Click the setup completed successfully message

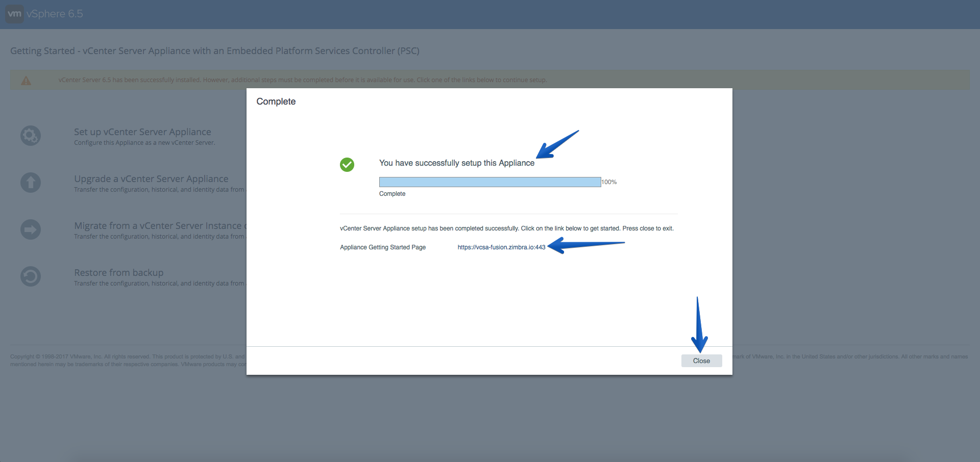tap(507, 228)
